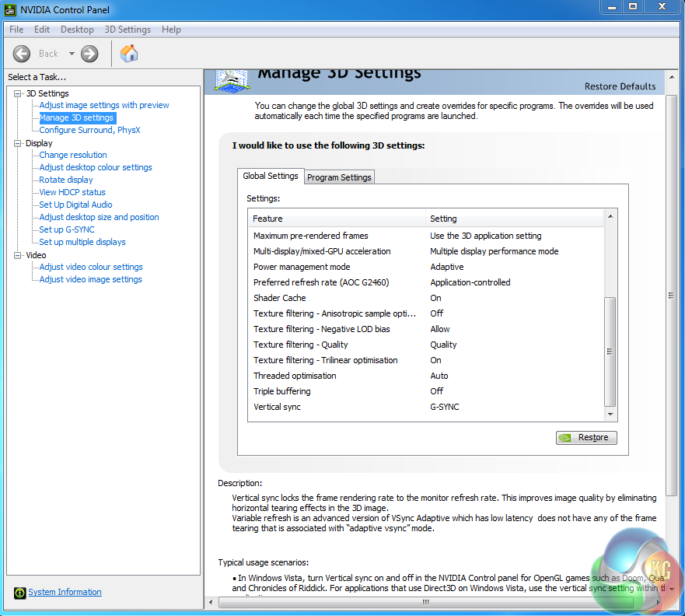Click the G-SYNC setting value
Image resolution: width=685 pixels, height=616 pixels.
[444, 408]
